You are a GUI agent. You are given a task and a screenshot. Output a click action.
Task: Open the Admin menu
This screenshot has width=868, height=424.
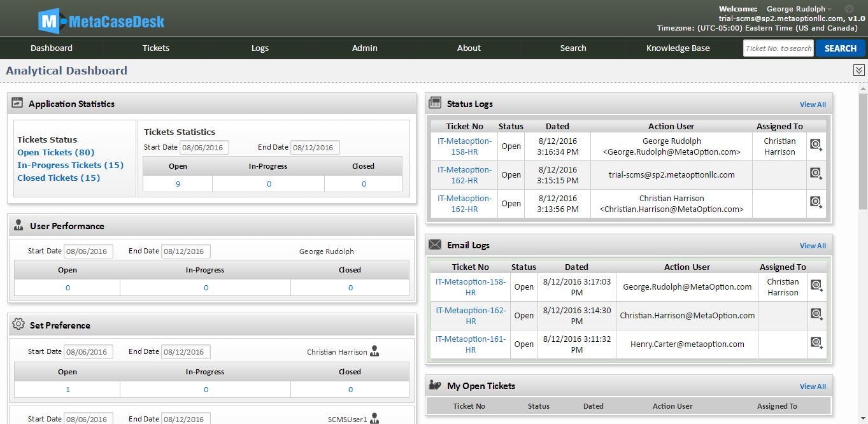coord(364,48)
